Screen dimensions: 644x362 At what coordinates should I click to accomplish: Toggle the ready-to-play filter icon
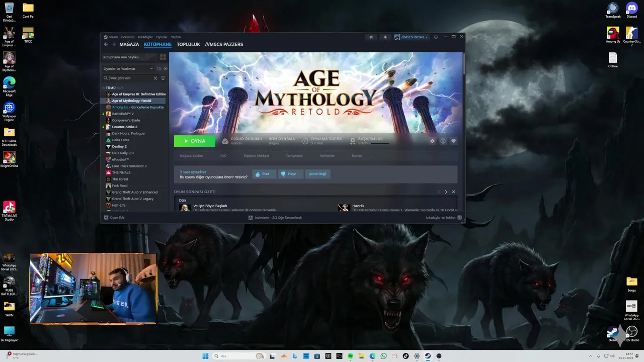166,68
